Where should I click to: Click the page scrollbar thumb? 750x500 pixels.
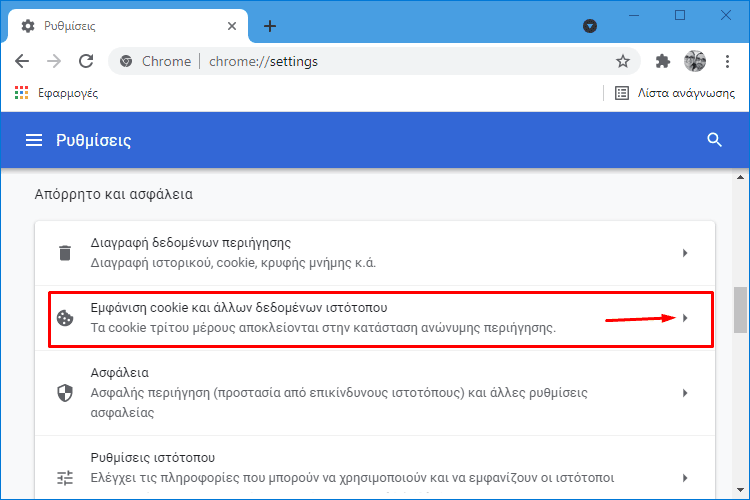(x=740, y=310)
